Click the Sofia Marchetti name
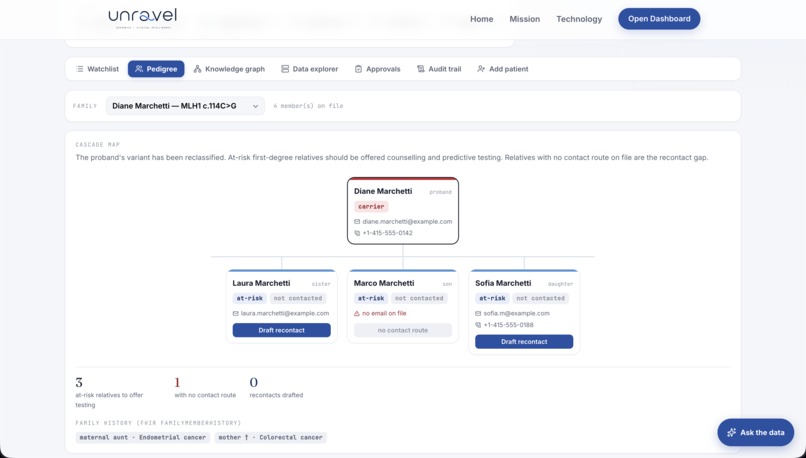Screen dimensions: 806x458 coord(503,283)
